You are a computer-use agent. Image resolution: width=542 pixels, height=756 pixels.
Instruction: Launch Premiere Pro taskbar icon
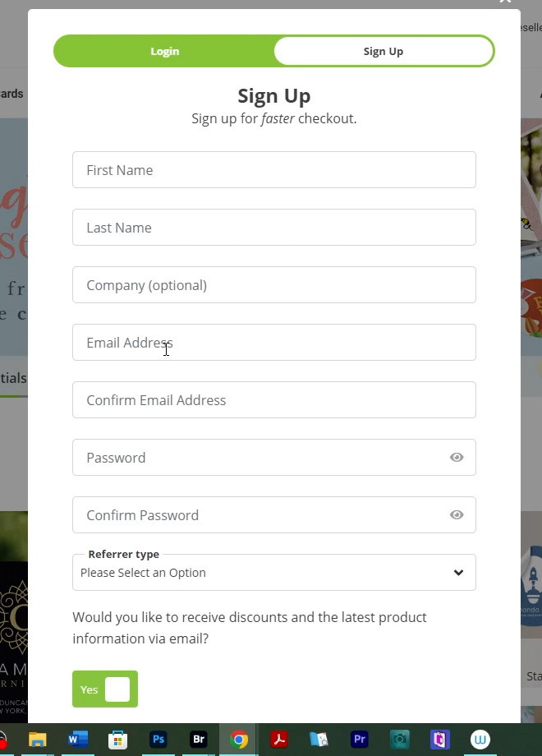(x=360, y=739)
